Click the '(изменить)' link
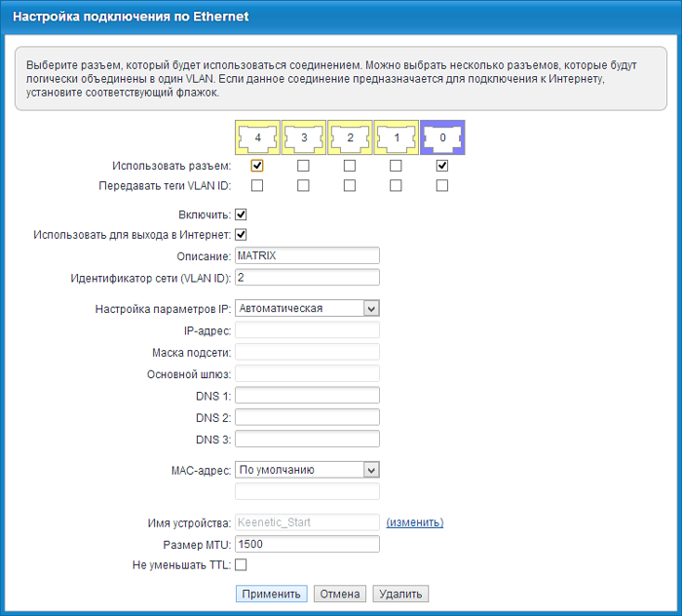The width and height of the screenshot is (682, 616). [x=415, y=522]
